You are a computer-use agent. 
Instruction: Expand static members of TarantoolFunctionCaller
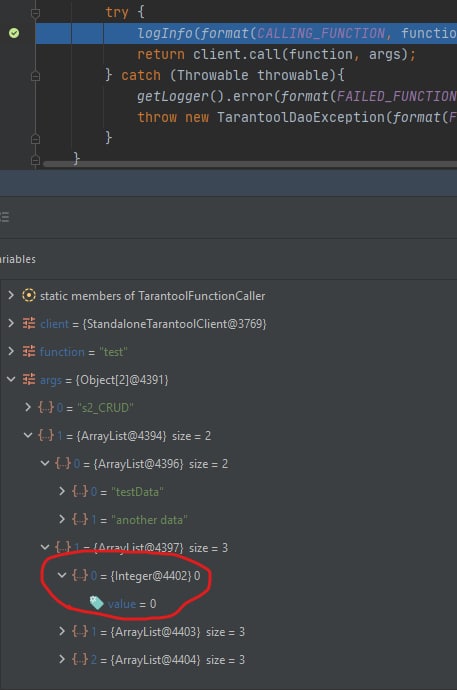[11, 295]
